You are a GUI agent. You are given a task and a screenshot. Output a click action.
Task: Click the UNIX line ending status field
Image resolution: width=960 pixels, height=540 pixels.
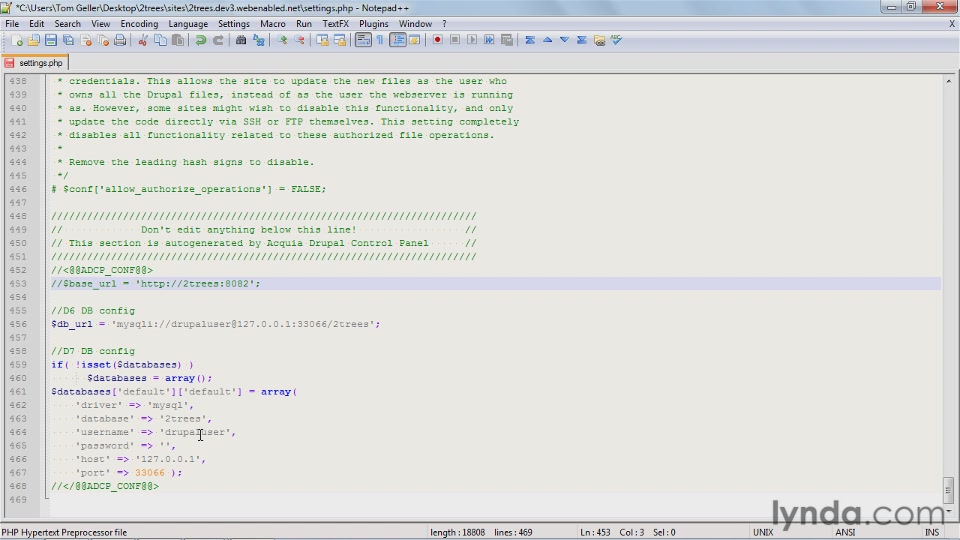pyautogui.click(x=763, y=532)
